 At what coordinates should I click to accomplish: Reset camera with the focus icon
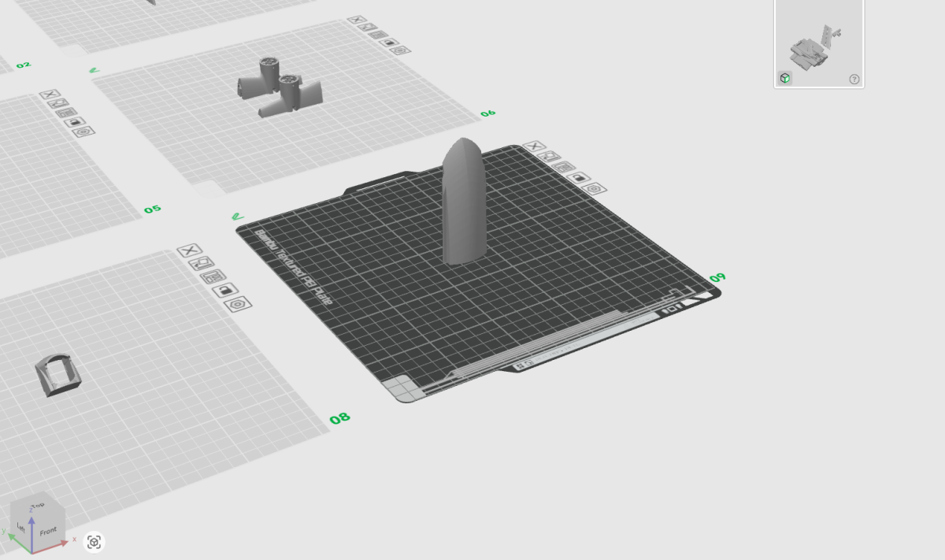coord(94,542)
